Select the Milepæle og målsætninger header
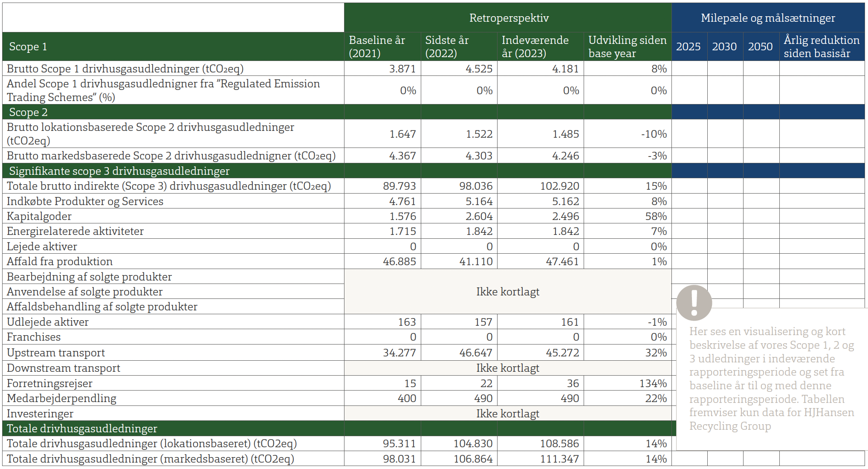The height and width of the screenshot is (469, 868). 768,18
